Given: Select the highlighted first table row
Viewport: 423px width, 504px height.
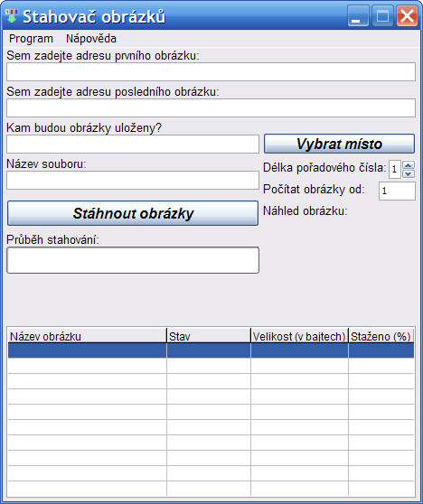Looking at the screenshot, I should [211, 350].
